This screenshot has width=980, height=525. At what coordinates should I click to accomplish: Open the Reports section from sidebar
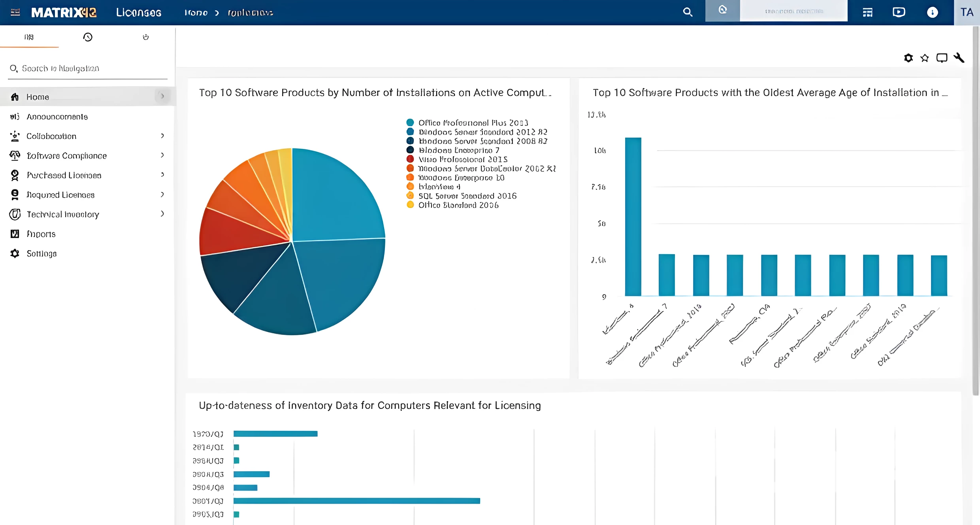[41, 234]
